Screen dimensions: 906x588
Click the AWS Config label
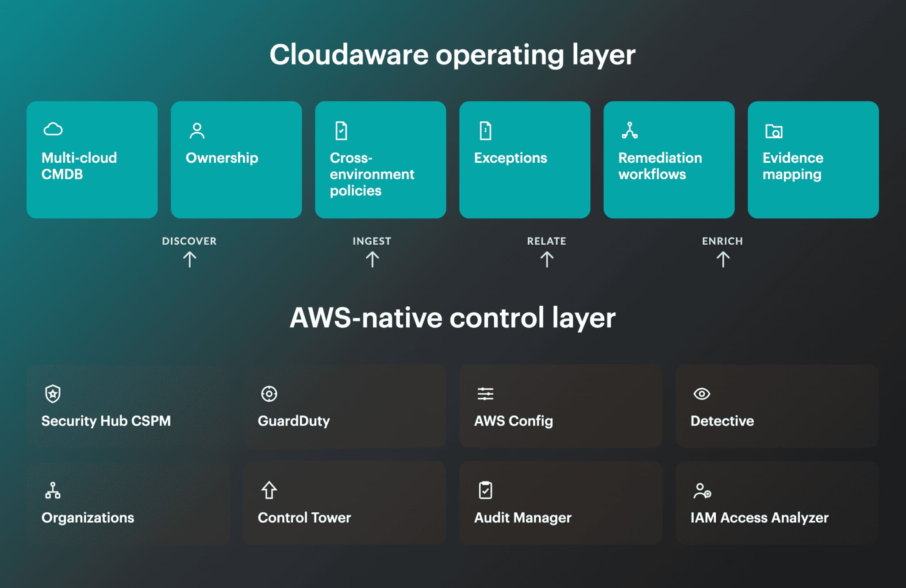click(x=513, y=421)
